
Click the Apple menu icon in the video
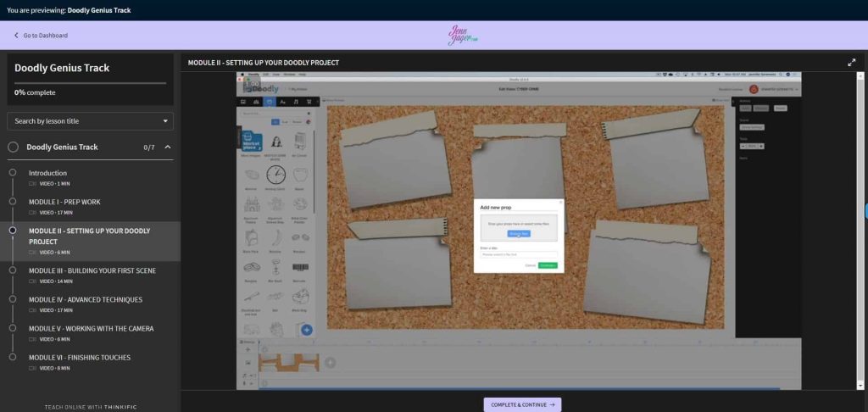click(242, 75)
